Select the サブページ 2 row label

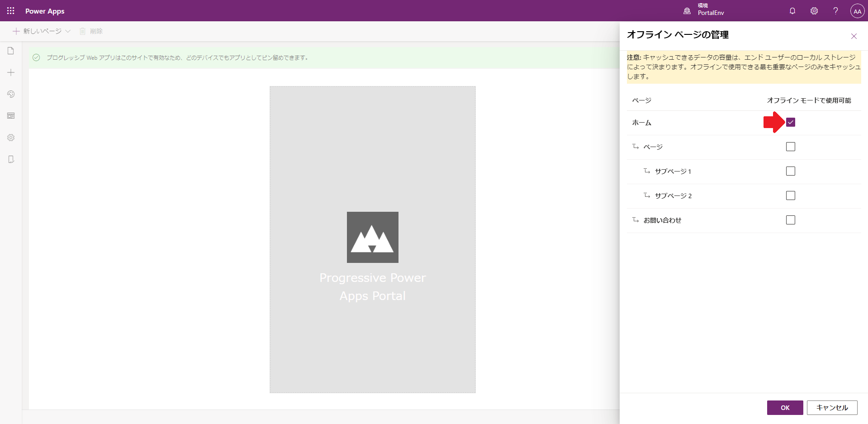coord(673,196)
